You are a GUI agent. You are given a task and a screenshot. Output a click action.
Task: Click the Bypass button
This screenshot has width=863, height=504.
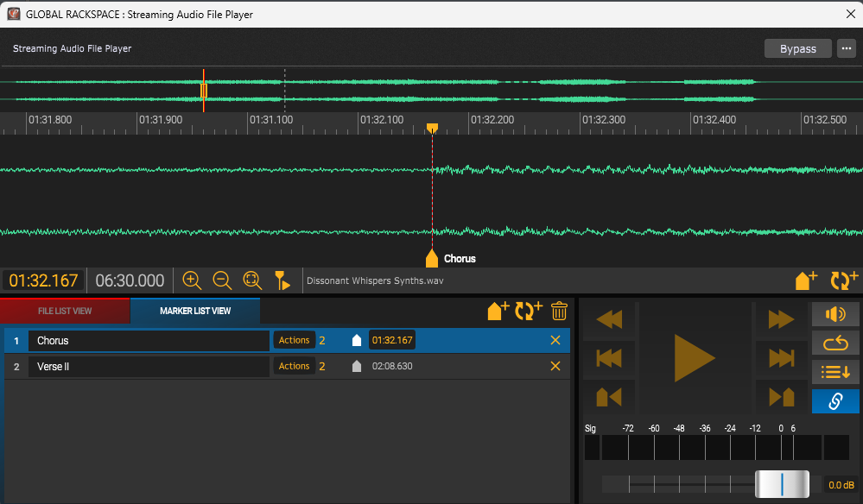coord(797,48)
